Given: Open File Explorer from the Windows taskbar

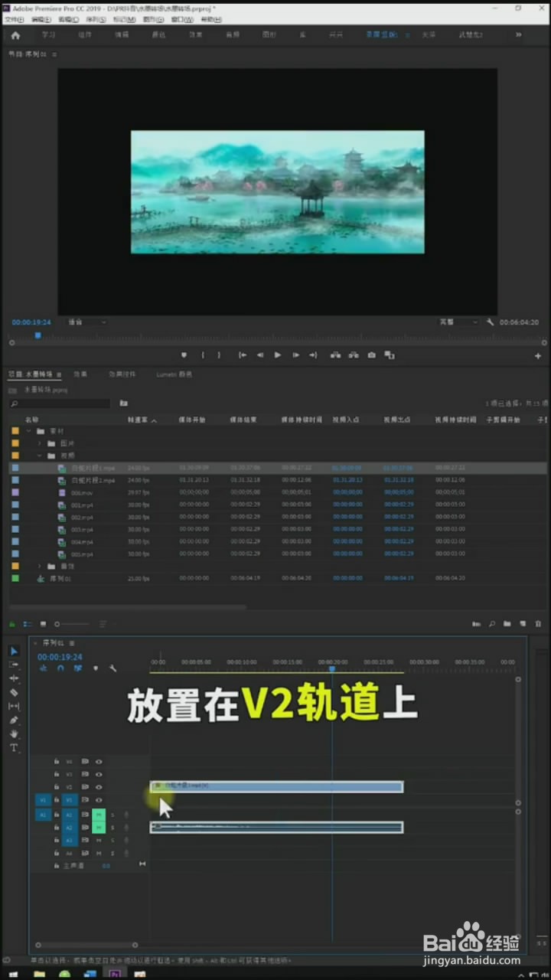Looking at the screenshot, I should pyautogui.click(x=38, y=974).
